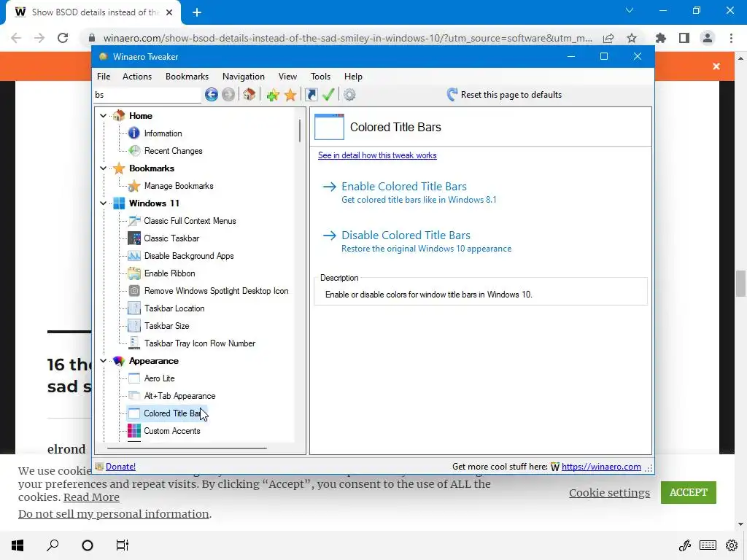Go to the Home page via house icon
Image resolution: width=747 pixels, height=560 pixels.
point(249,94)
